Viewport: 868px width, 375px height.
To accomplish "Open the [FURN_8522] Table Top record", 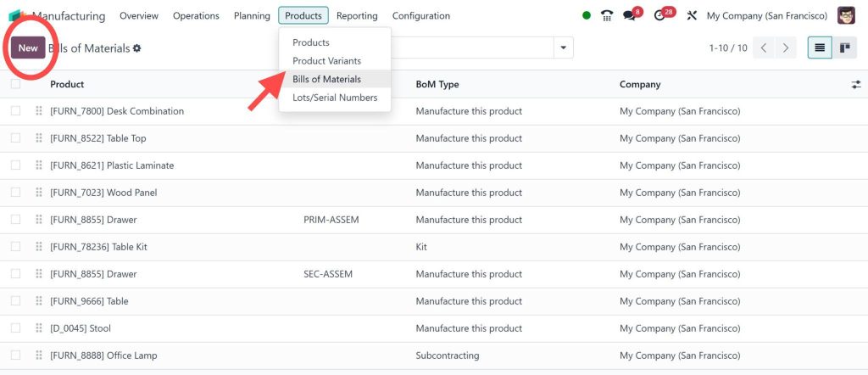I will click(x=98, y=138).
